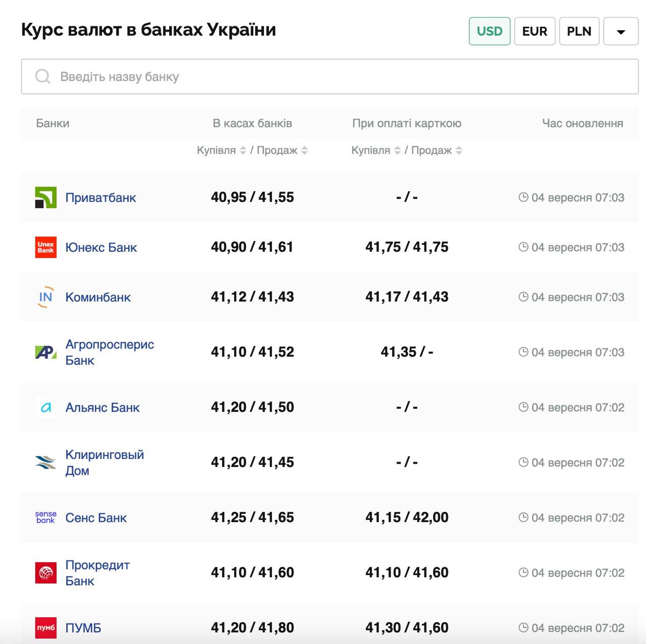Open the Приватбанк bank link
This screenshot has height=644, width=646.
100,198
